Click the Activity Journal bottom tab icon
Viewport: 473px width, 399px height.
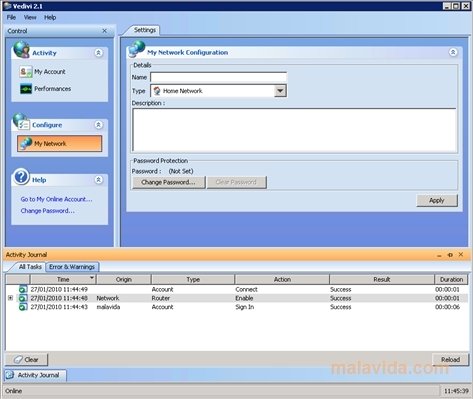pyautogui.click(x=10, y=375)
